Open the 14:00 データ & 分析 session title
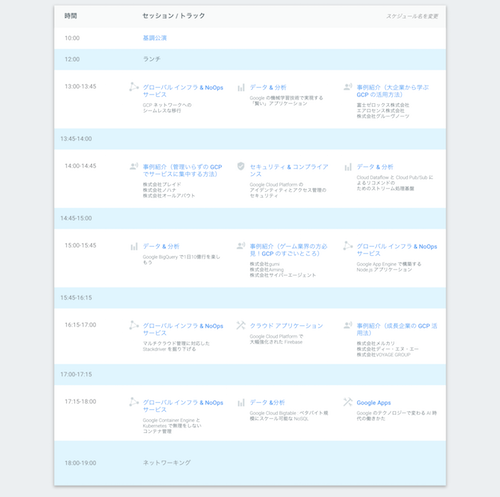 click(375, 167)
